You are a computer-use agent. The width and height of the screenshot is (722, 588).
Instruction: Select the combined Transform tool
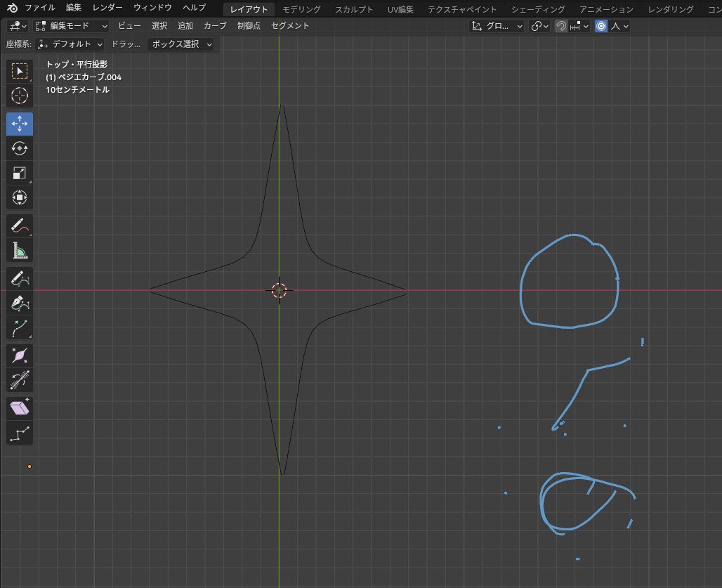[x=20, y=197]
